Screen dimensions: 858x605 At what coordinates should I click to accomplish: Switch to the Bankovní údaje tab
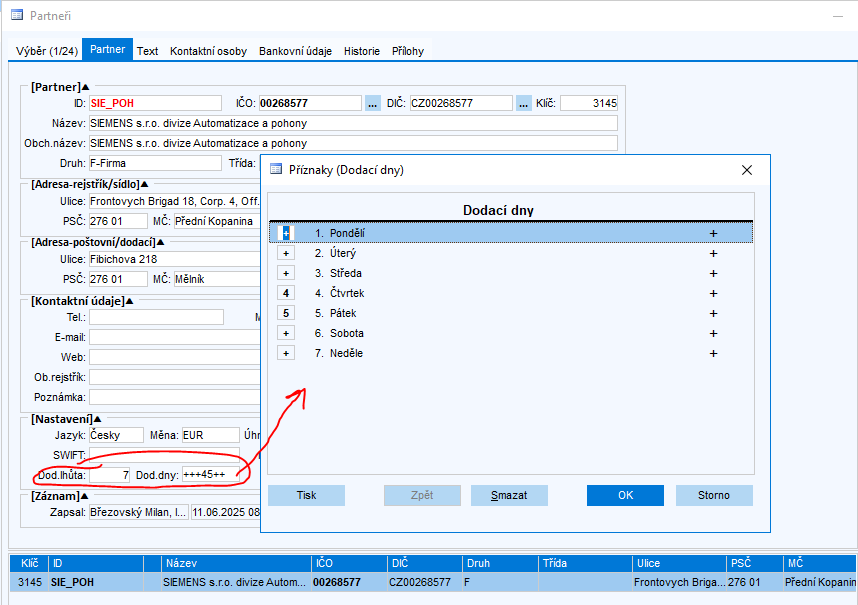click(x=297, y=51)
